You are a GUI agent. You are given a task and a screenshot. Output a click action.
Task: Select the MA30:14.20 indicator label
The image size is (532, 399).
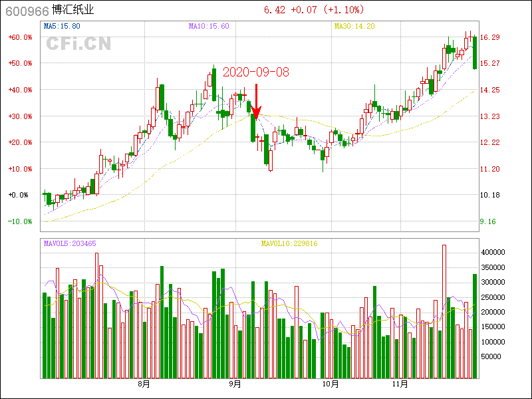point(354,27)
